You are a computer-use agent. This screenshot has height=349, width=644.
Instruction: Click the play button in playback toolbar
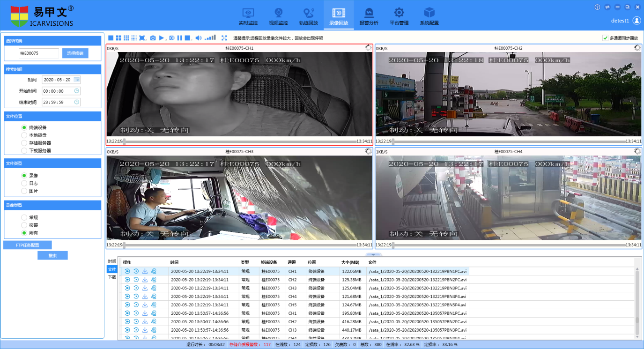[162, 38]
